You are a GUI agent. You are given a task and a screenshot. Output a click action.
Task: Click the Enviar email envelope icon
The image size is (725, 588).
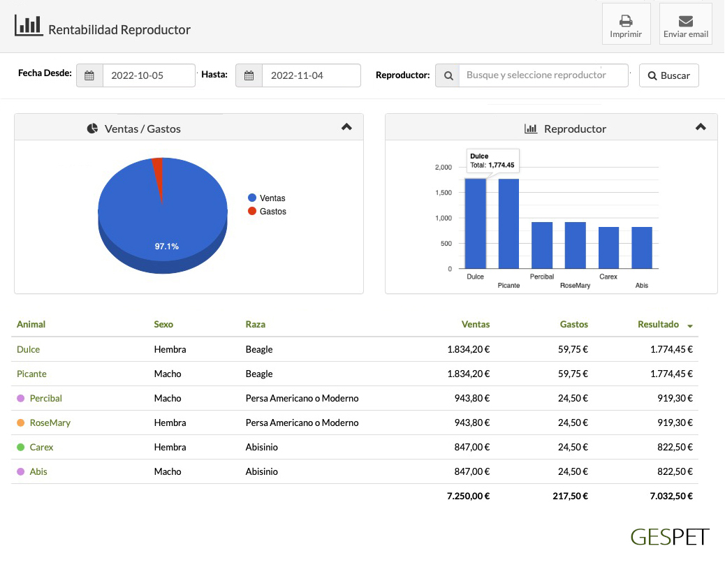point(685,21)
